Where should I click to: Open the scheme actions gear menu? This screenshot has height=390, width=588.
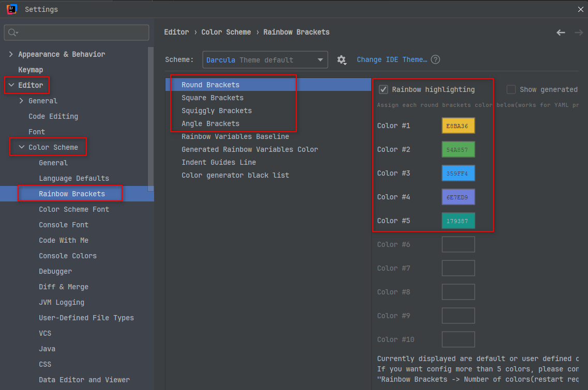[x=341, y=60]
